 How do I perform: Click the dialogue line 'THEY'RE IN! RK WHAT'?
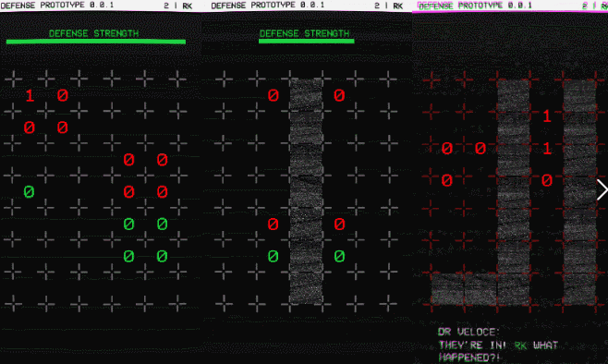click(498, 346)
